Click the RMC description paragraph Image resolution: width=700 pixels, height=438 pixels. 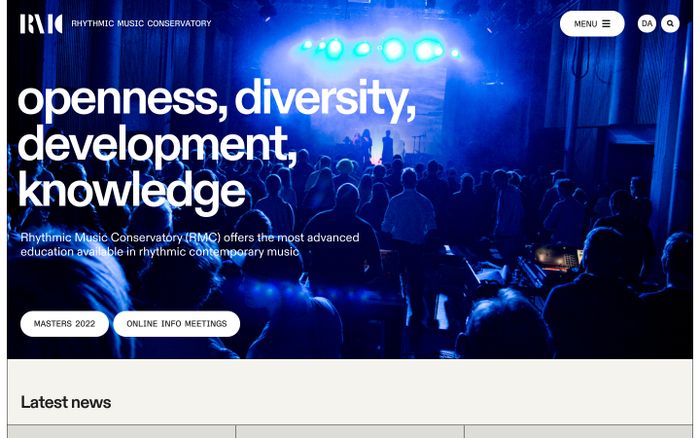point(190,244)
